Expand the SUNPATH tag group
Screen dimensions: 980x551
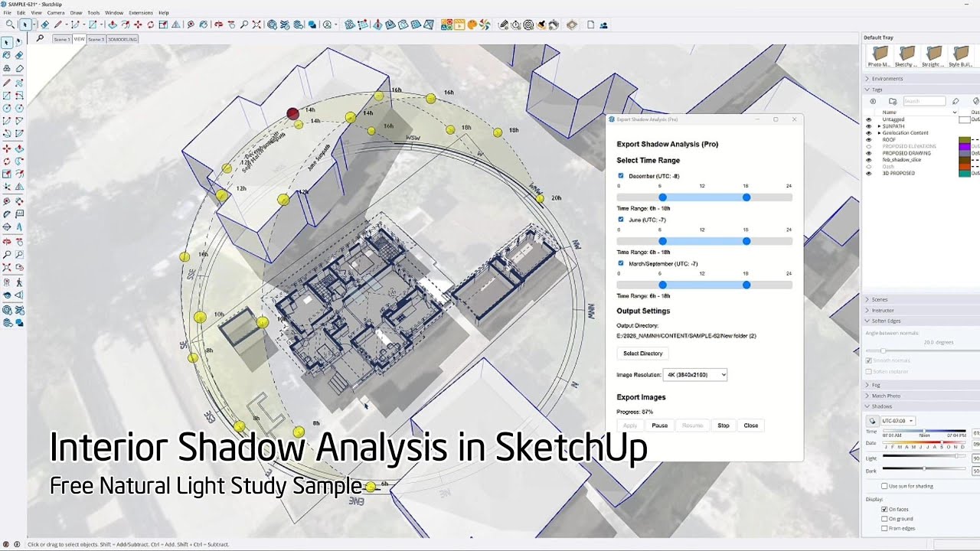(879, 126)
